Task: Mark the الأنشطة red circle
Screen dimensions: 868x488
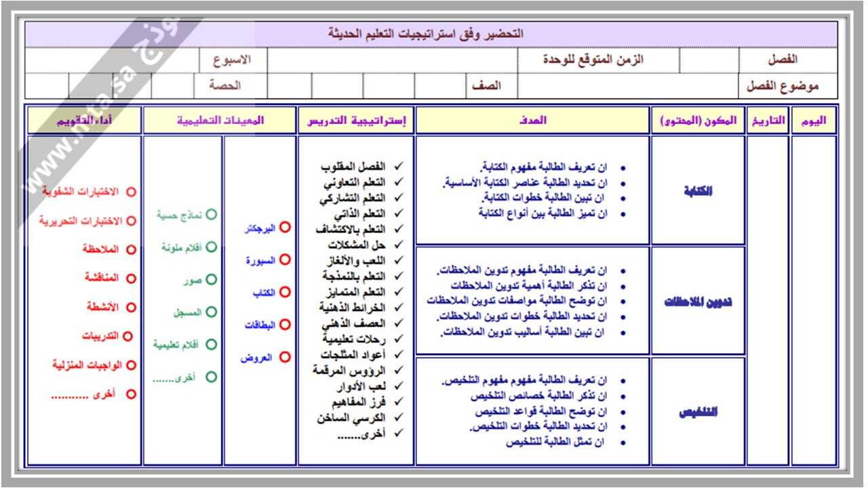Action: click(131, 307)
